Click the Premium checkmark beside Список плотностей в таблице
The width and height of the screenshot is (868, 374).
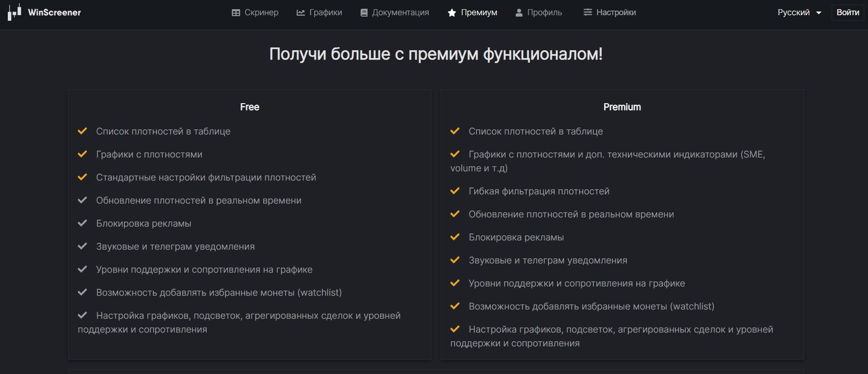point(455,131)
